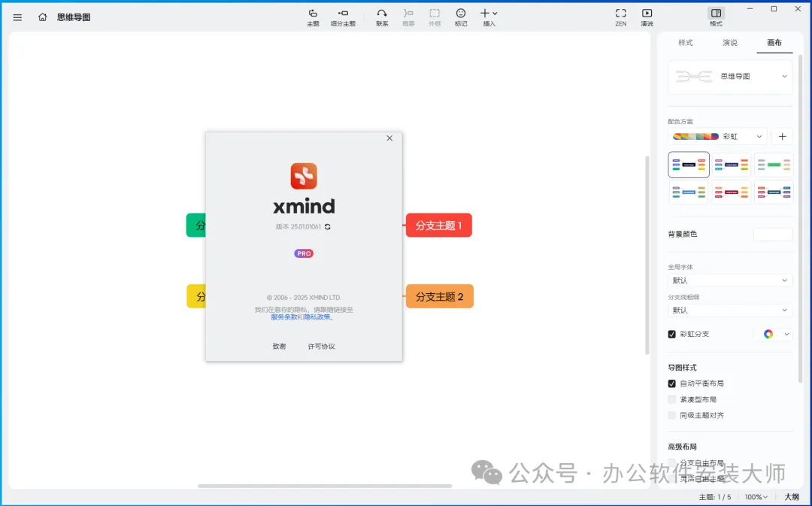Add a new topic with 主题 tool

pyautogui.click(x=313, y=17)
